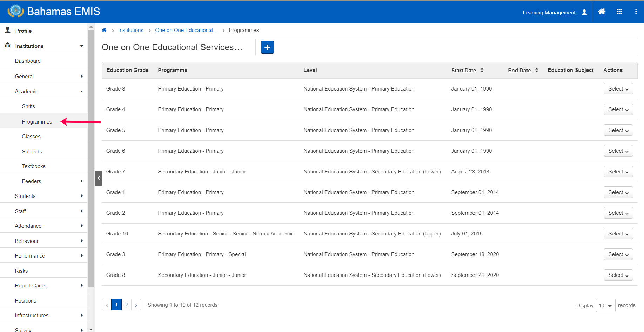This screenshot has height=332, width=644.
Task: Expand the Students menu in sidebar
Action: [x=44, y=196]
